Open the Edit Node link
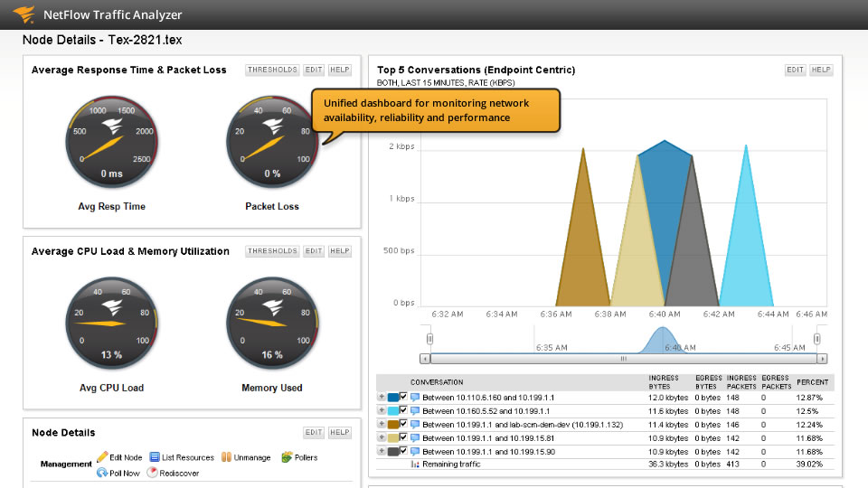The image size is (868, 488). click(x=126, y=457)
